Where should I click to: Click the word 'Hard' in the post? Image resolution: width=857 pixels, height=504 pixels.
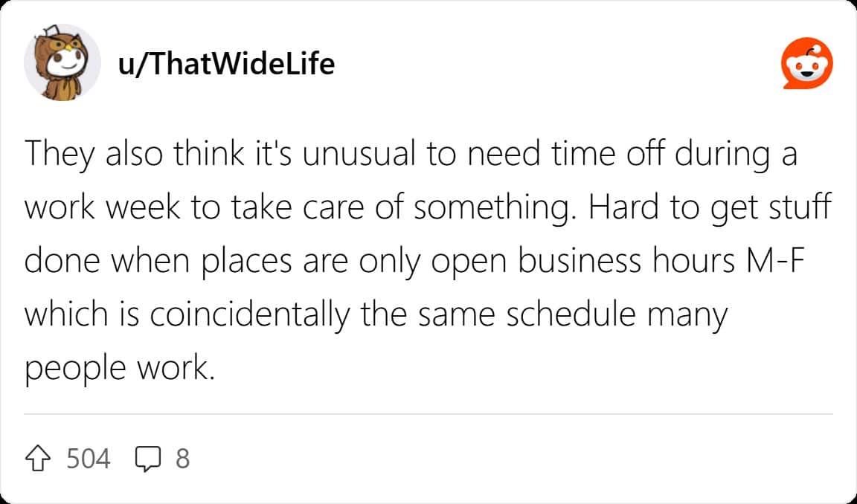click(x=623, y=208)
